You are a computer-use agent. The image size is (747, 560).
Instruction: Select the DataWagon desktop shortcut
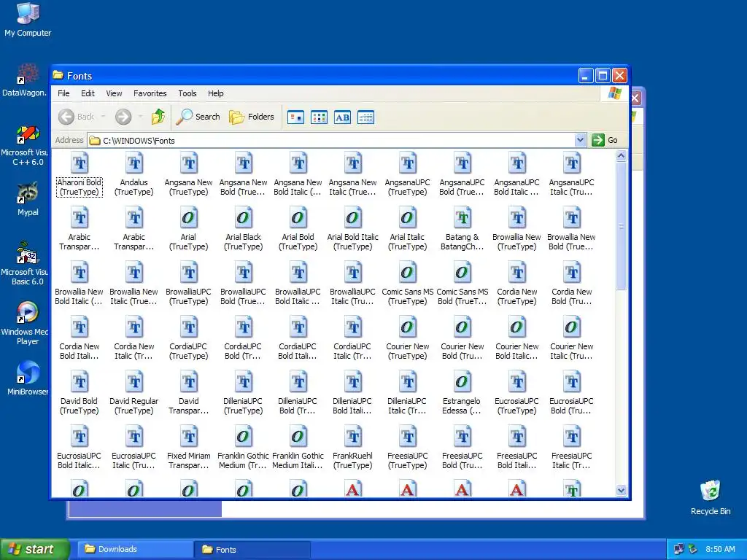click(x=25, y=80)
